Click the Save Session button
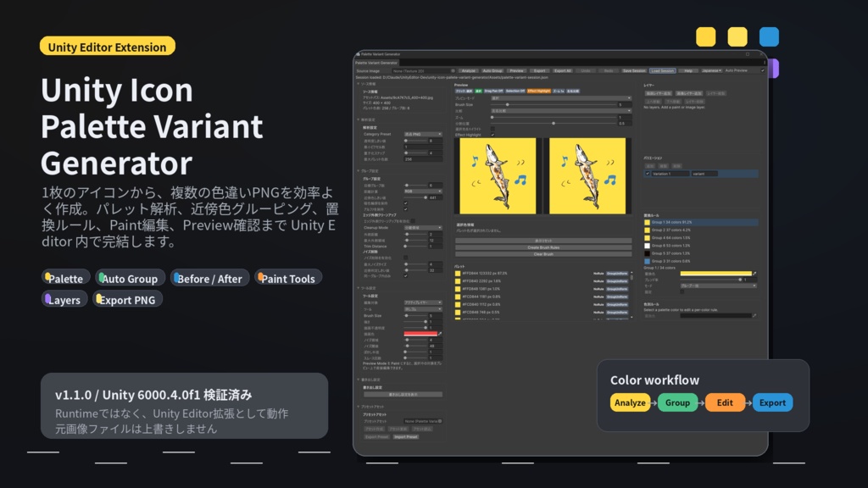The width and height of the screenshot is (868, 488). point(634,71)
